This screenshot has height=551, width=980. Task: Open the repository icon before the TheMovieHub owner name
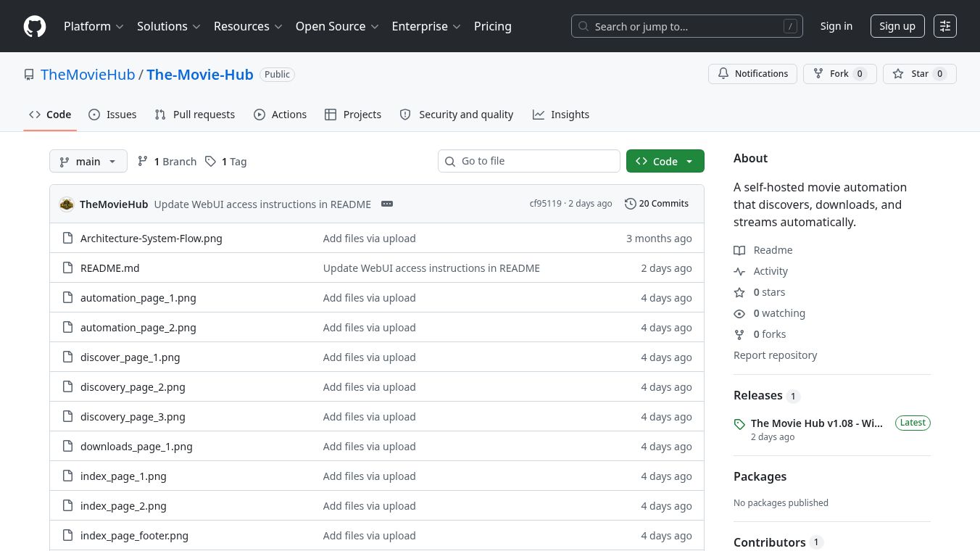(x=29, y=75)
